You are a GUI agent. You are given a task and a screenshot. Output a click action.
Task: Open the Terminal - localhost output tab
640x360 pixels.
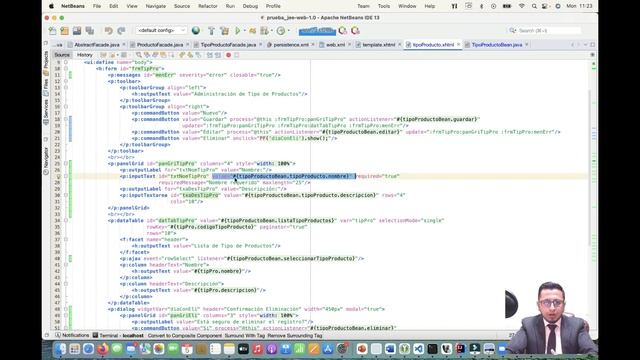point(118,336)
